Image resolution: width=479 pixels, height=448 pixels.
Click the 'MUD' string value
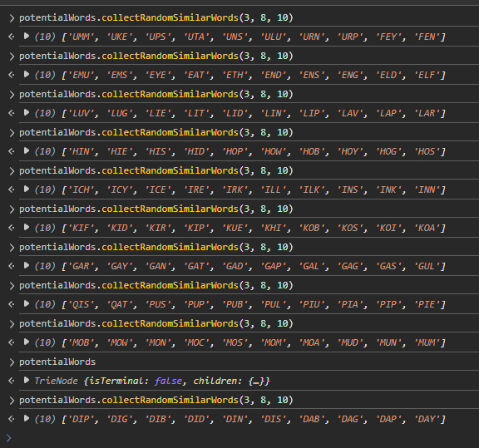click(x=350, y=342)
